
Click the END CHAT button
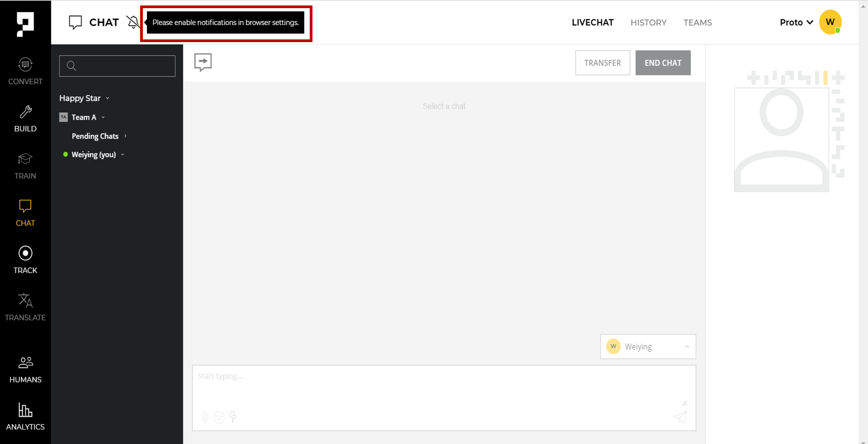click(x=663, y=63)
